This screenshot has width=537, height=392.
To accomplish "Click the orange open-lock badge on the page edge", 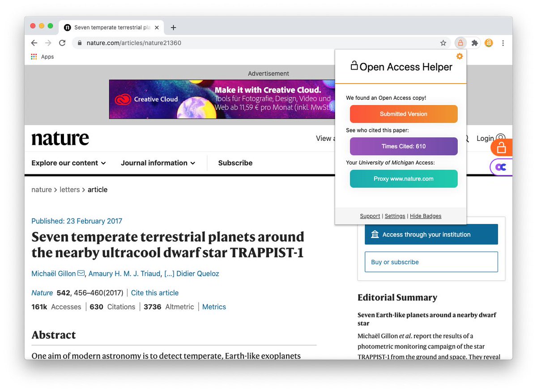I will [502, 148].
